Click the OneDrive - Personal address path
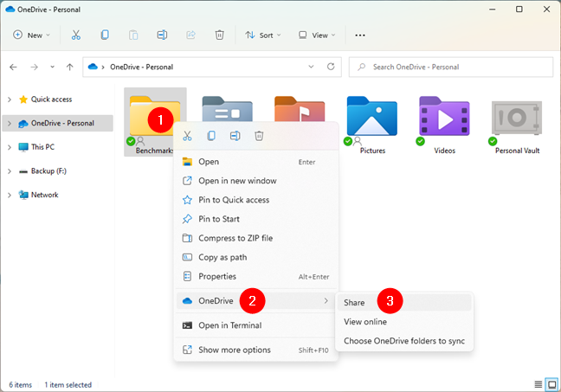Viewport: 561px width, 392px height. 141,67
